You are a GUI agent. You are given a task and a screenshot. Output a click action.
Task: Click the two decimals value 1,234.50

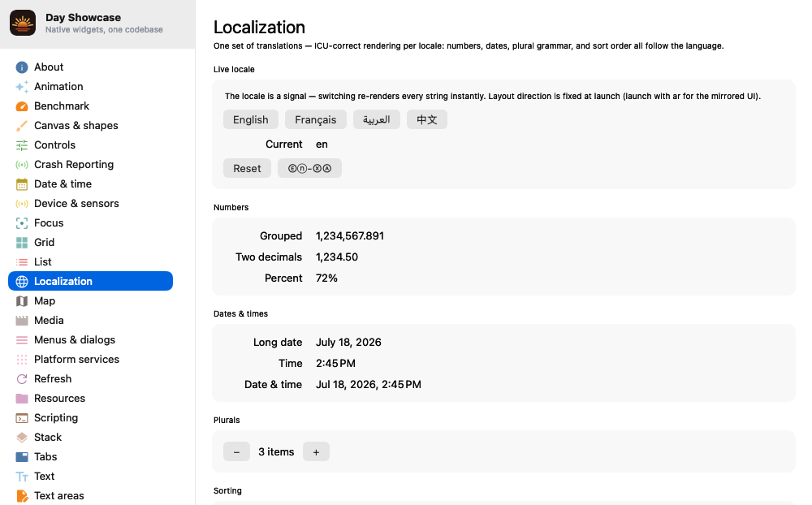point(337,257)
